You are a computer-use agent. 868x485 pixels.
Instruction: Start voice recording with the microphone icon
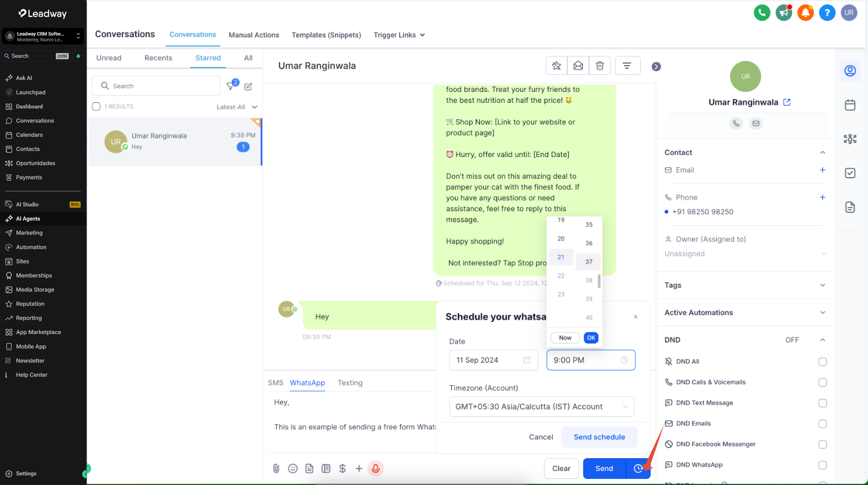coord(376,469)
